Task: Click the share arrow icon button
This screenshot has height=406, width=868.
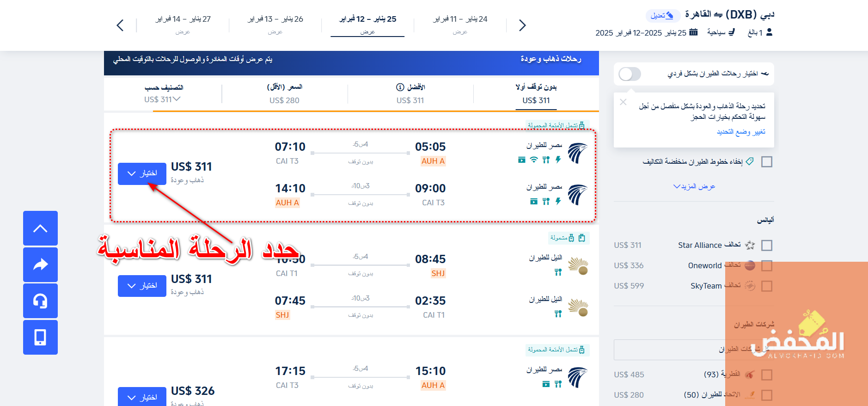Action: click(40, 265)
